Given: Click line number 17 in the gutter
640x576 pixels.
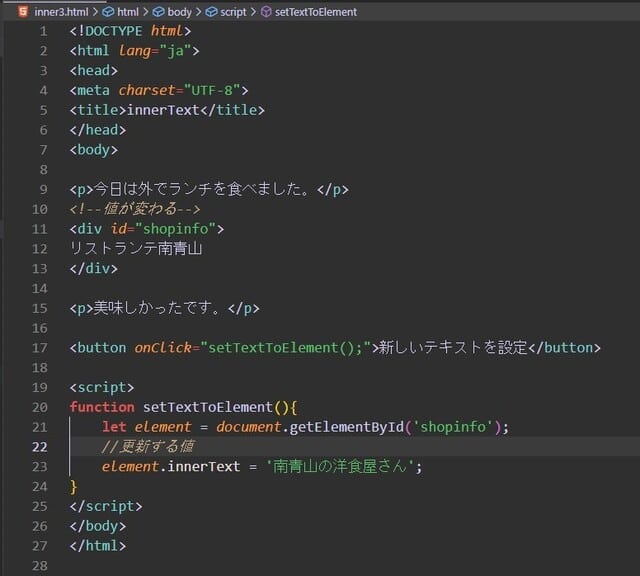Looking at the screenshot, I should [39, 347].
